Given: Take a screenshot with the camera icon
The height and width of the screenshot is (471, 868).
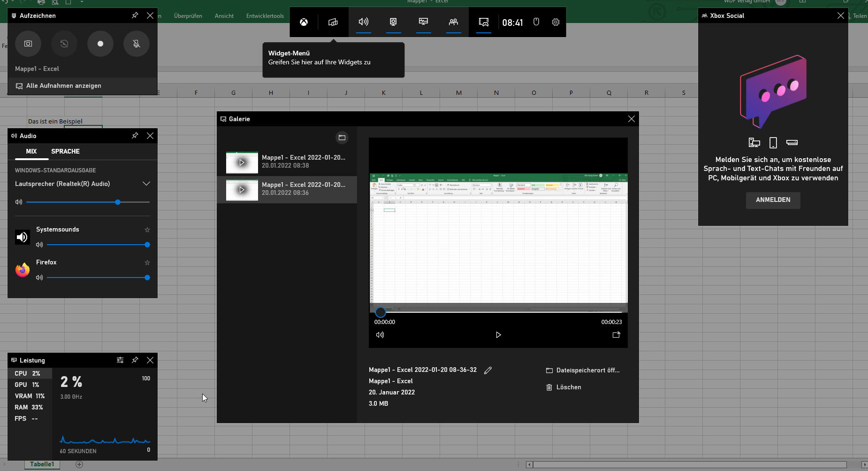Looking at the screenshot, I should (28, 44).
